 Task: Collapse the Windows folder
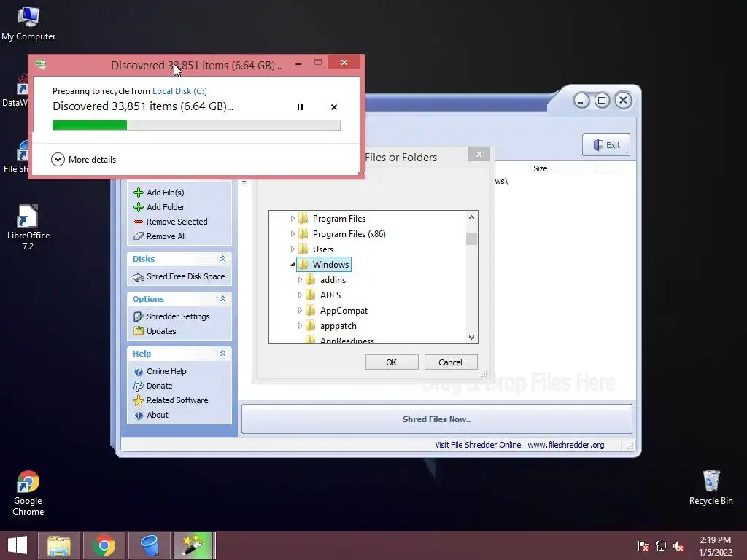pyautogui.click(x=293, y=264)
